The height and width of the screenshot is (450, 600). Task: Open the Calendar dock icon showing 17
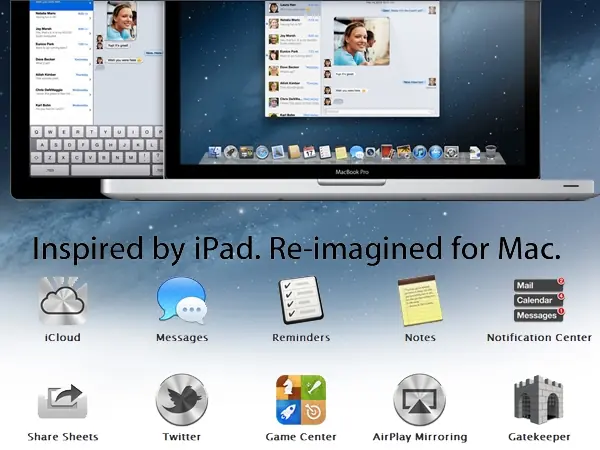(309, 152)
